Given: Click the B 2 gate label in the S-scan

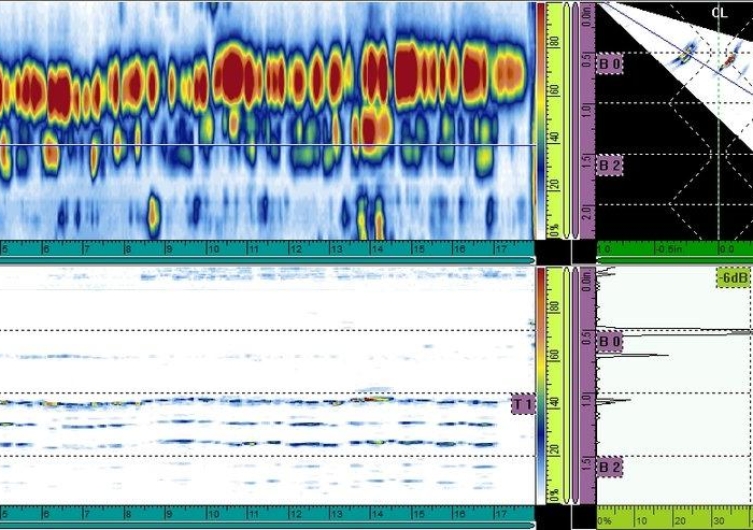Looking at the screenshot, I should coord(610,164).
